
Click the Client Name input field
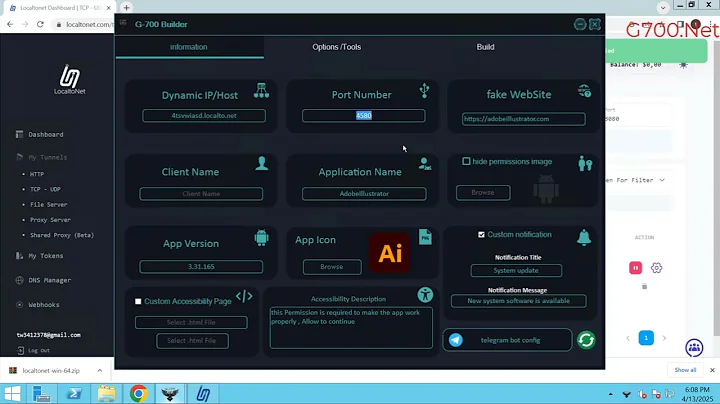[201, 194]
